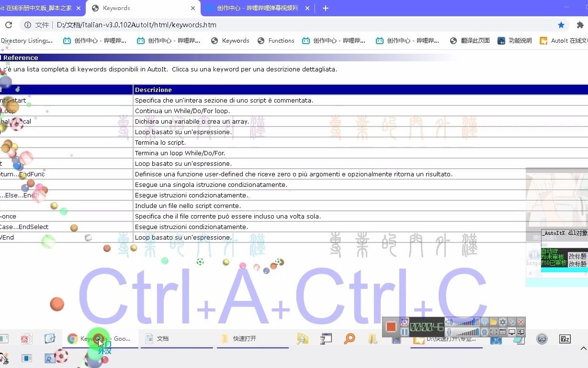Open output folder from recorder toolbar
588x368 pixels.
pos(494,322)
